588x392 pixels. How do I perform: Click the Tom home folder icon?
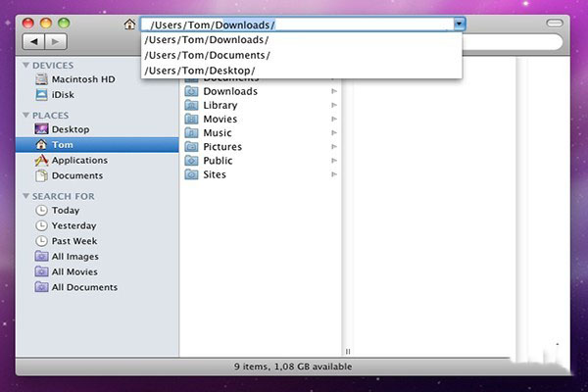pyautogui.click(x=41, y=145)
